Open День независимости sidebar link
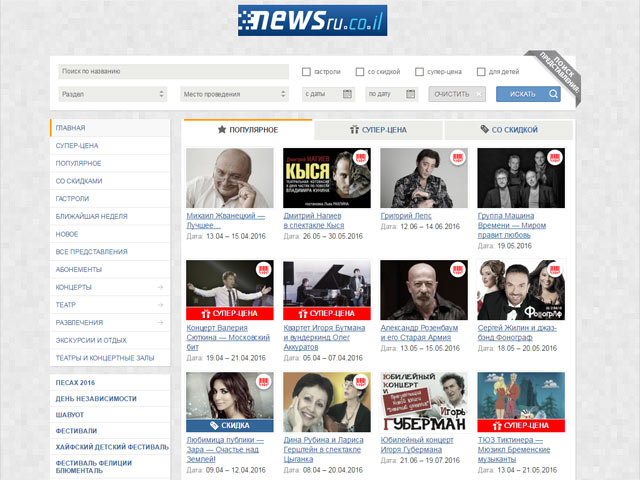 click(96, 399)
